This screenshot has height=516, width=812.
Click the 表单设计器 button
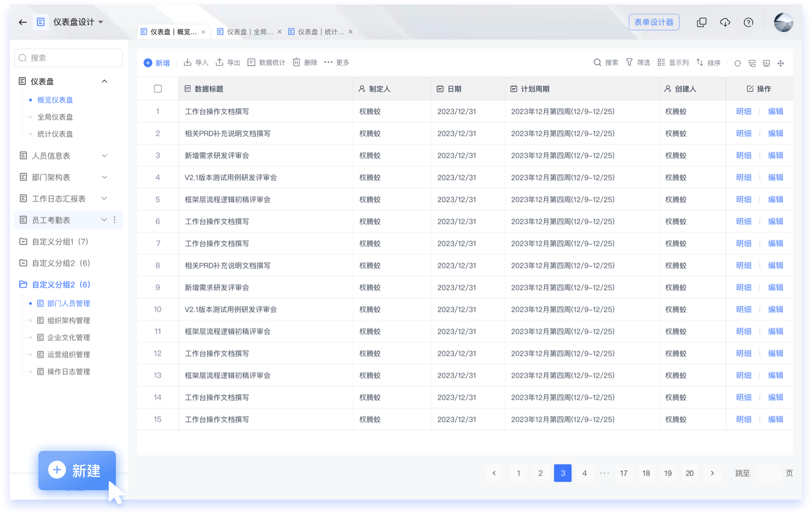(654, 22)
